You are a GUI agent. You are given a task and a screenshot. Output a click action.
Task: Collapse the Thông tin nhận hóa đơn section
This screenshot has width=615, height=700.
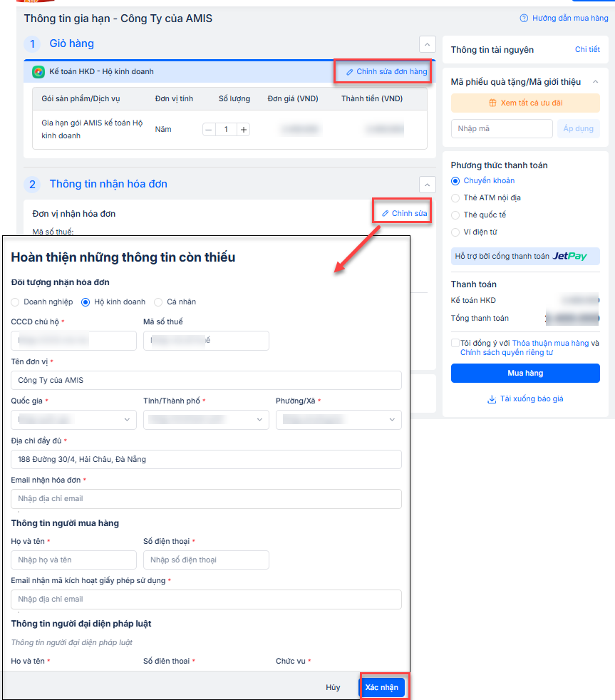427,185
